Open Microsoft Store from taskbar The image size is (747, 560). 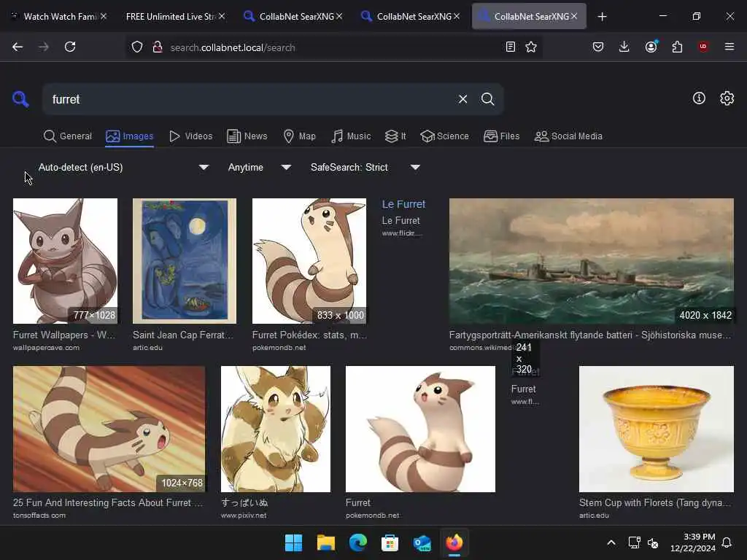click(390, 542)
